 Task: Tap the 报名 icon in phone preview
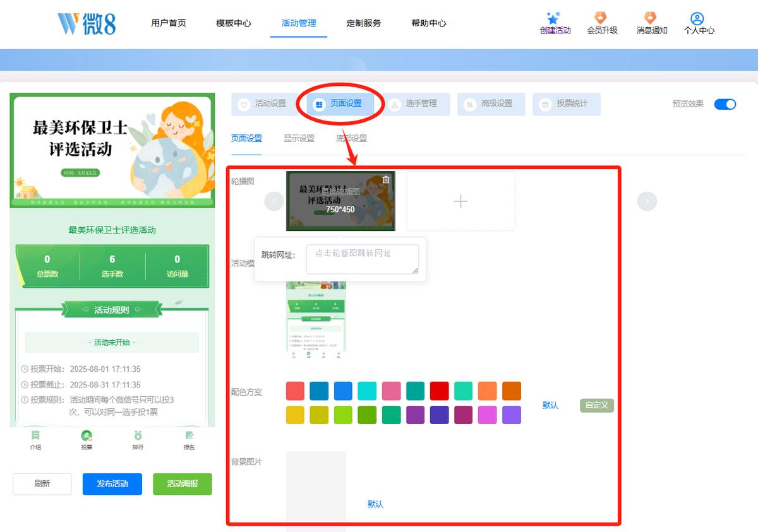point(189,440)
